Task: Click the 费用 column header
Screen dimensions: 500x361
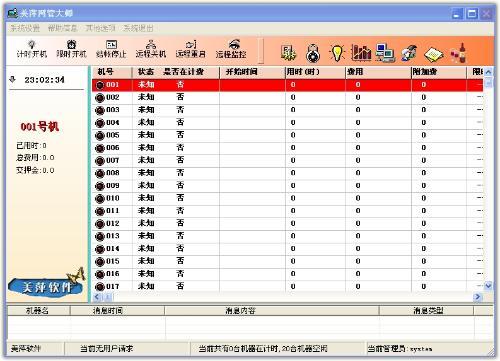Action: 355,72
